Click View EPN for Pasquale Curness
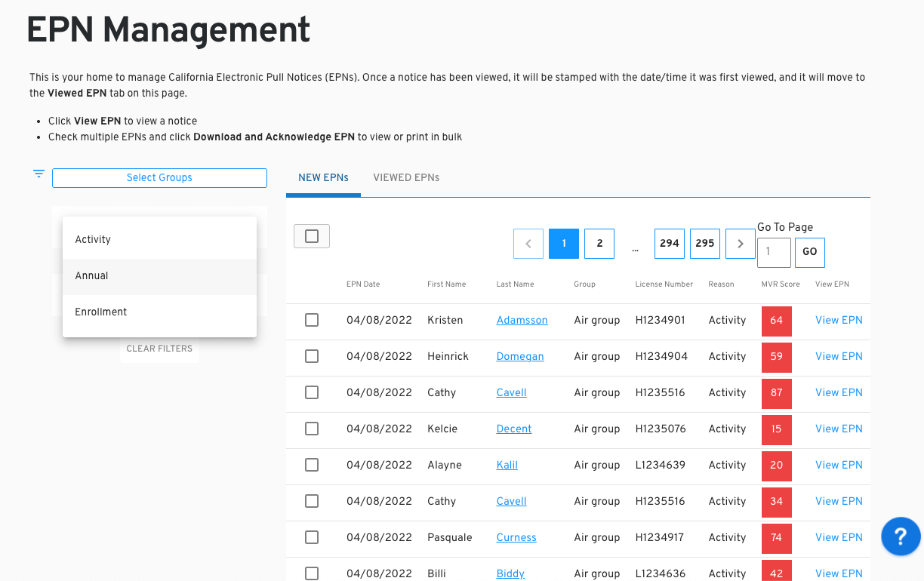Screen dimensions: 924x581 pyautogui.click(x=839, y=537)
